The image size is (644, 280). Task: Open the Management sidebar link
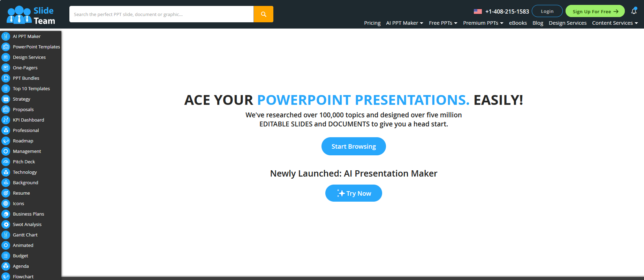click(x=27, y=151)
